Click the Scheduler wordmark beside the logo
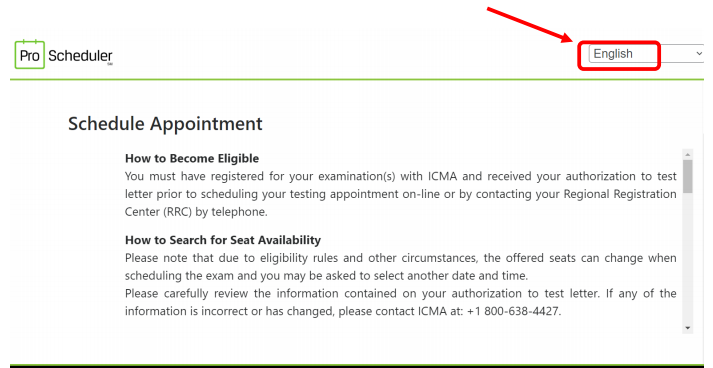Viewport: 713px width, 368px height. tap(80, 56)
